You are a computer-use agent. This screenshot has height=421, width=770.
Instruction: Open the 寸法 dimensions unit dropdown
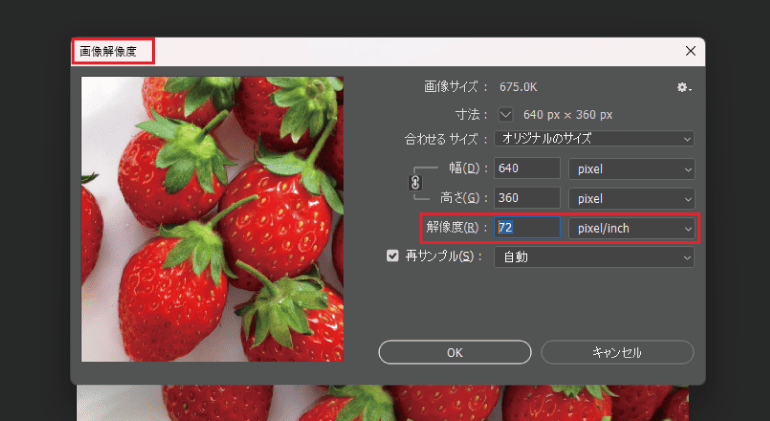(505, 113)
